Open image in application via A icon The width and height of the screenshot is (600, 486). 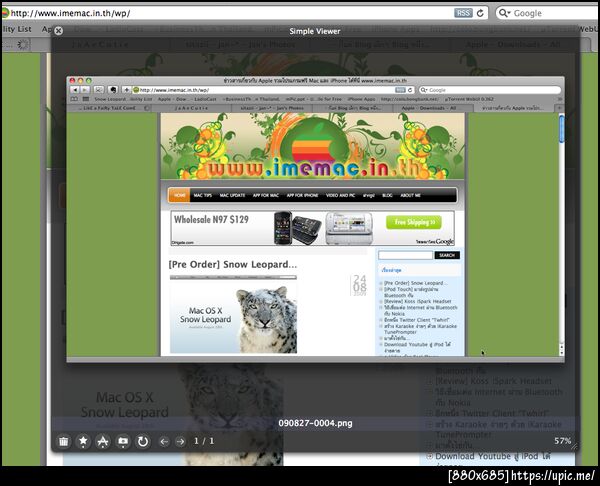[x=103, y=442]
